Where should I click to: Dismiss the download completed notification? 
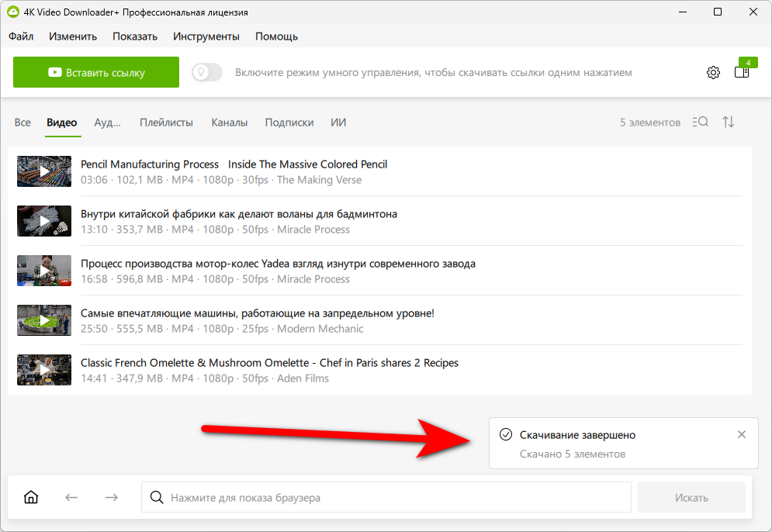pyautogui.click(x=742, y=434)
